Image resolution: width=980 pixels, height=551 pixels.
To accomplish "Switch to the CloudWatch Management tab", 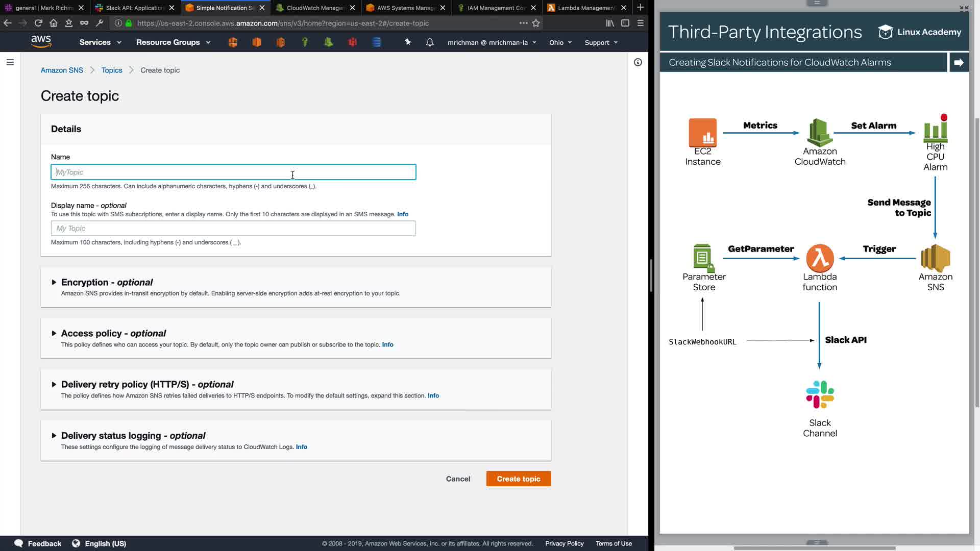I will 315,8.
